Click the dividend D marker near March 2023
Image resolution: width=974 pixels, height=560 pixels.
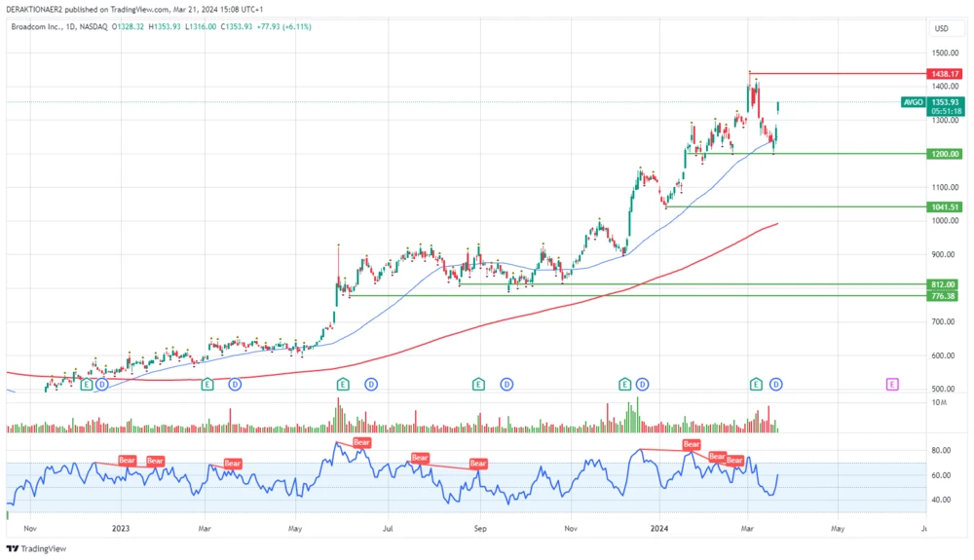click(235, 385)
